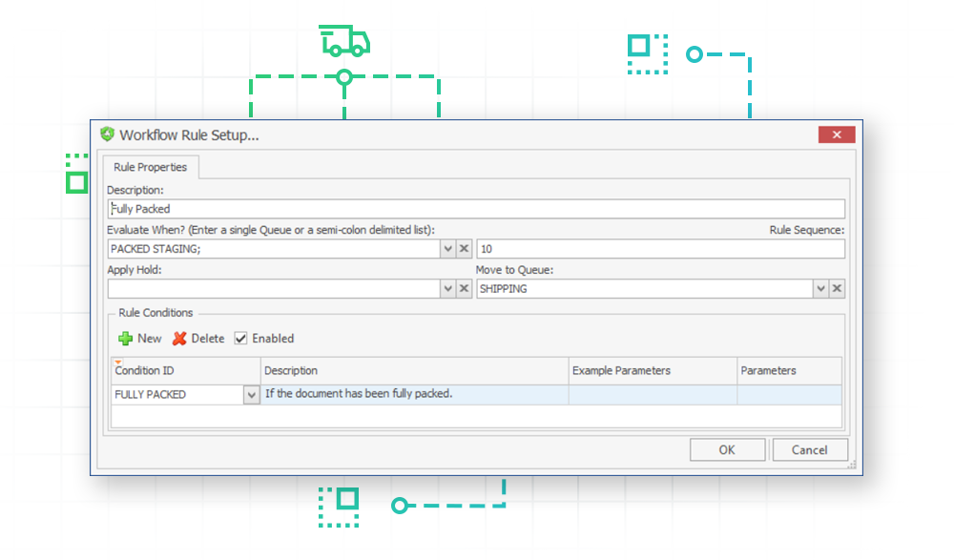This screenshot has height=560, width=954.
Task: Confirm with the OK button
Action: 727,450
